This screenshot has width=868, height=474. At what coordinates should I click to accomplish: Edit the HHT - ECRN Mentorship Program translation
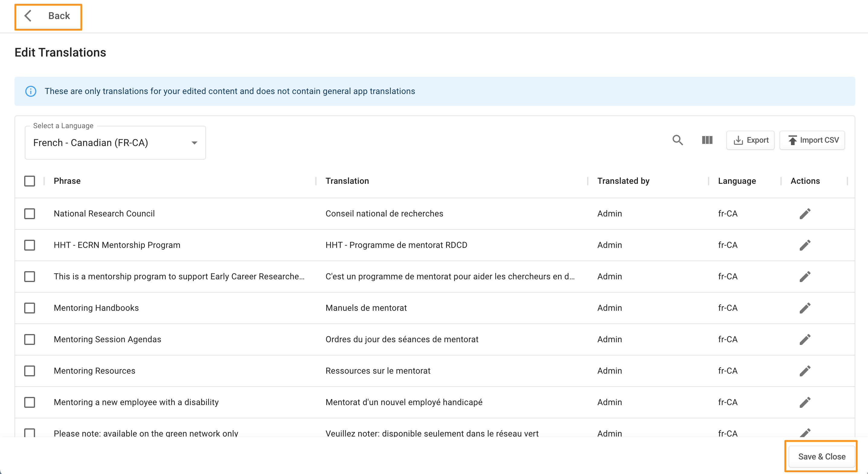tap(805, 245)
